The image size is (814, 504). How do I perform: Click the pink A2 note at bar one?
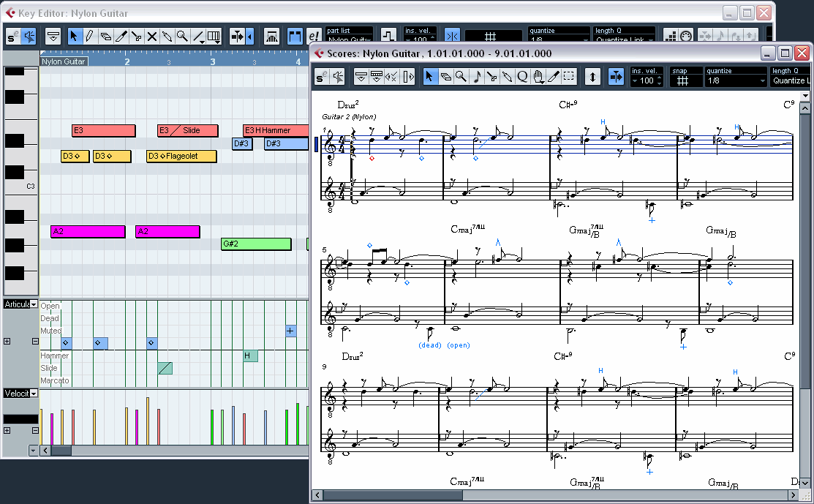88,231
